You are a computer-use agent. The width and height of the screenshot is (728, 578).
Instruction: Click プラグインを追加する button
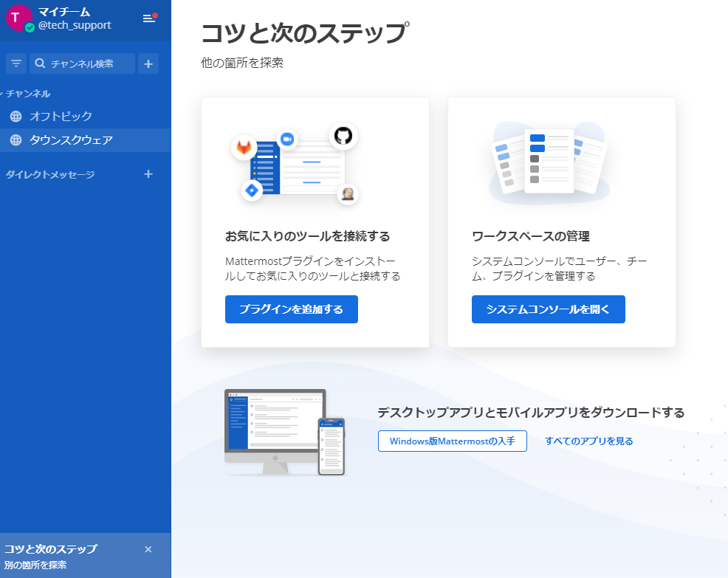tap(292, 309)
